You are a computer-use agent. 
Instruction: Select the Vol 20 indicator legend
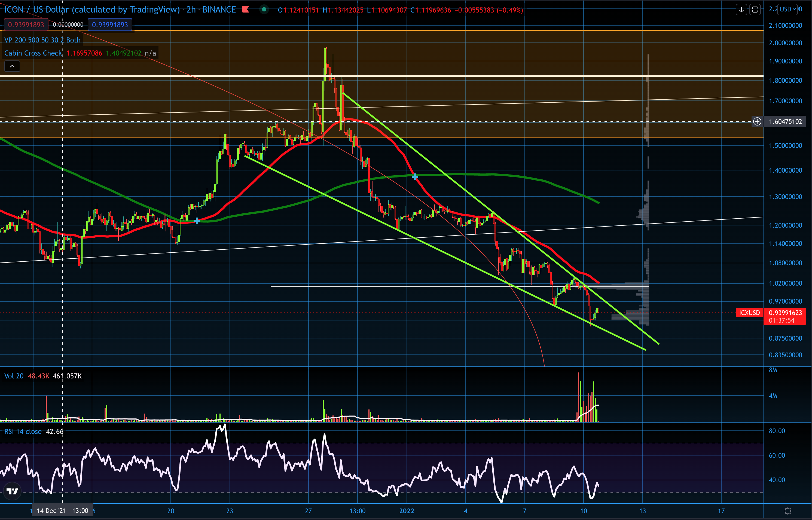point(14,376)
